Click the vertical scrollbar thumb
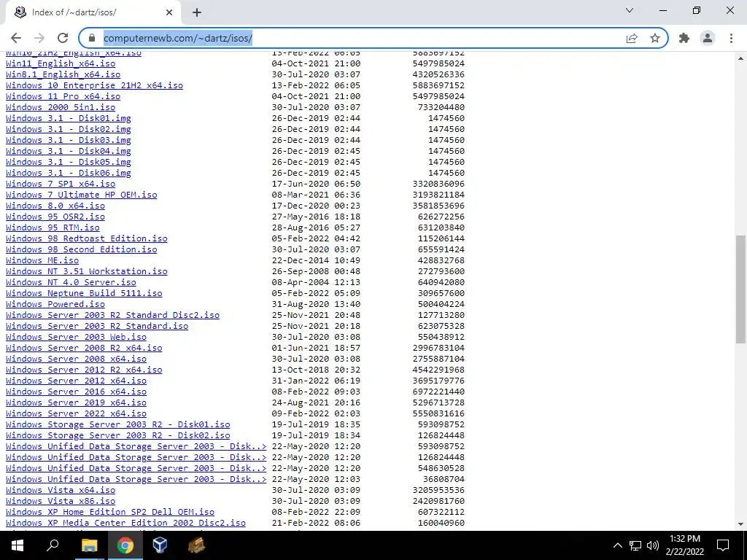Image resolution: width=747 pixels, height=560 pixels. 741,289
